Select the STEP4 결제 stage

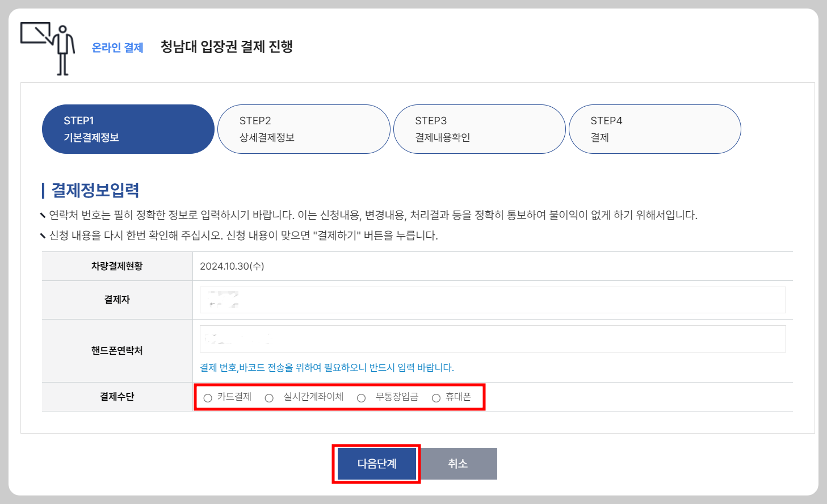pyautogui.click(x=655, y=129)
